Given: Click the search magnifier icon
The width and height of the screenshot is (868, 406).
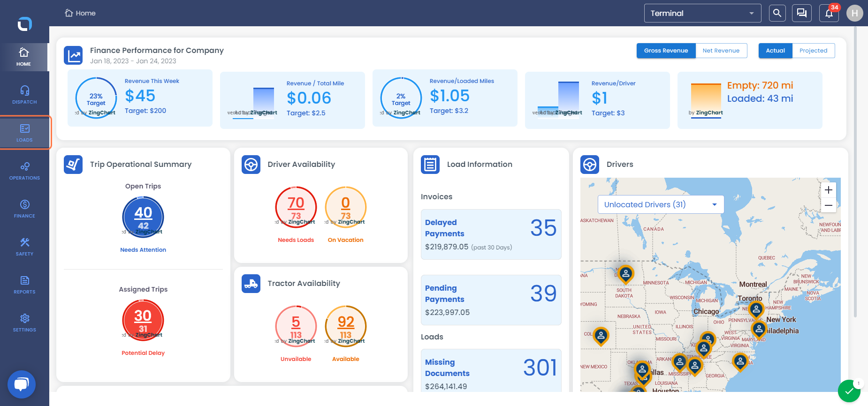Looking at the screenshot, I should pos(777,13).
